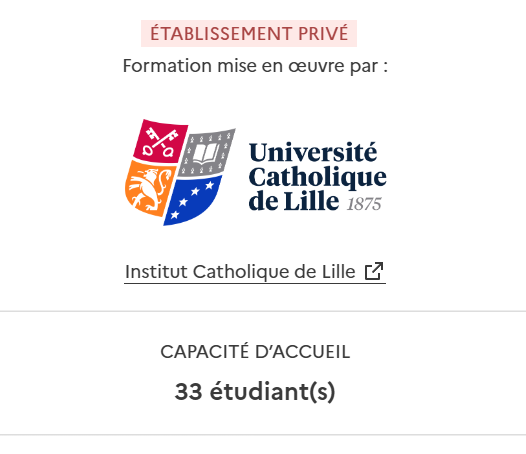Click the gray open book emblem
Image resolution: width=526 pixels, height=454 pixels.
pos(206,153)
